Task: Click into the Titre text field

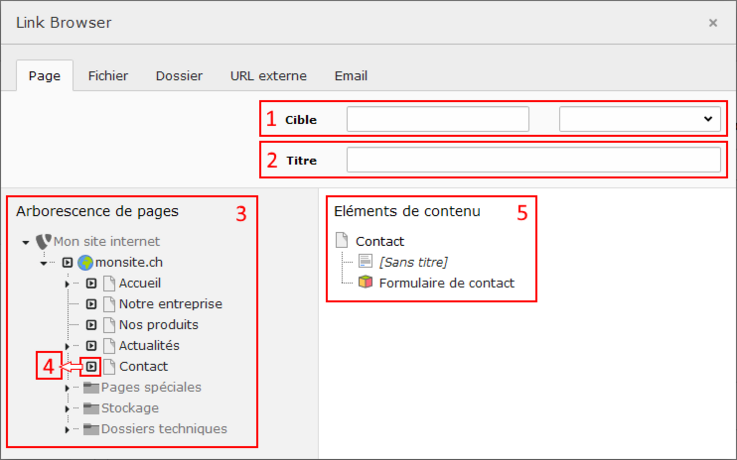Action: [533, 160]
